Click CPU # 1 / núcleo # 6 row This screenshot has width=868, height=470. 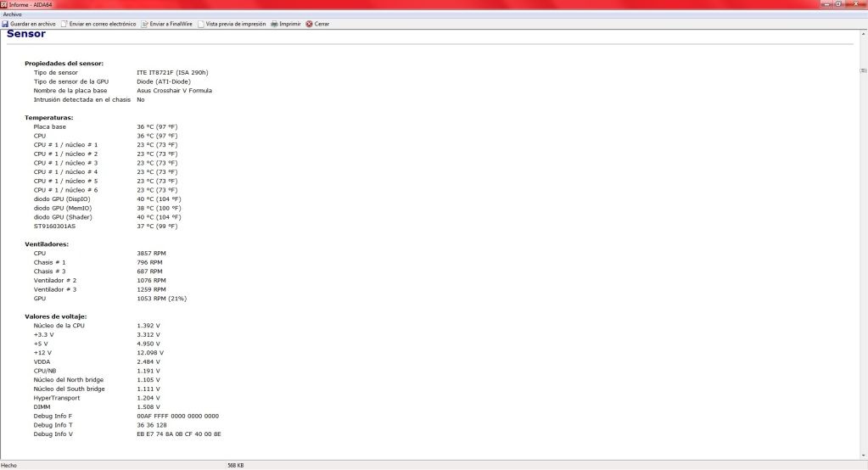click(x=105, y=190)
